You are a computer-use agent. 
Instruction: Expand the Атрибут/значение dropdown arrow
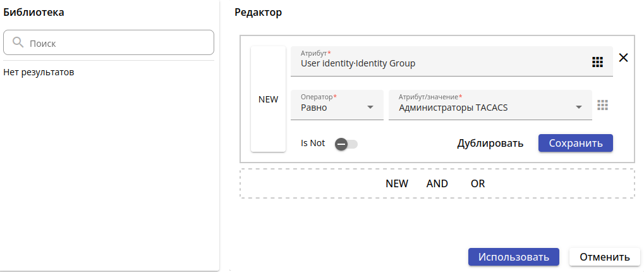pos(579,107)
